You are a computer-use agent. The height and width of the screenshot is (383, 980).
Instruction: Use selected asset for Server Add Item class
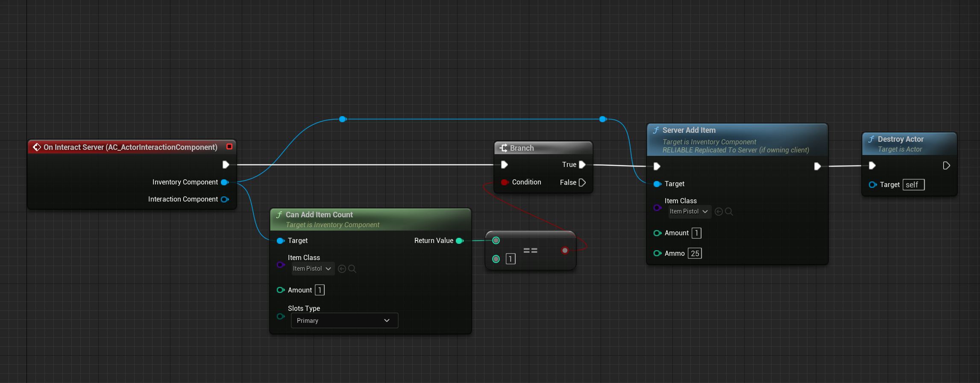point(719,212)
